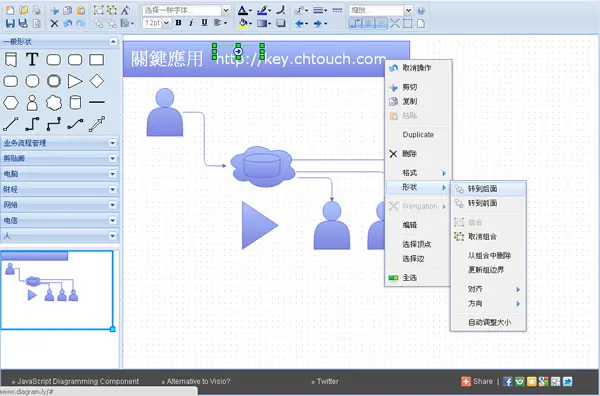Click the save diagram icon
600x396 pixels.
click(x=10, y=23)
